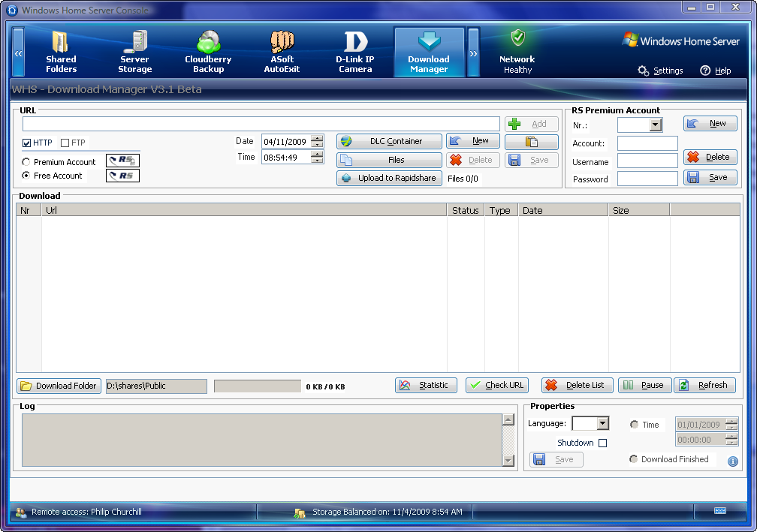Click the Add URL button
This screenshot has height=532, width=757.
tap(532, 124)
